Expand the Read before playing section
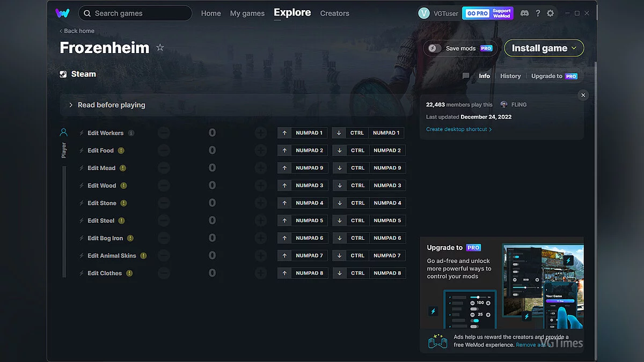The image size is (644, 362). 236,105
